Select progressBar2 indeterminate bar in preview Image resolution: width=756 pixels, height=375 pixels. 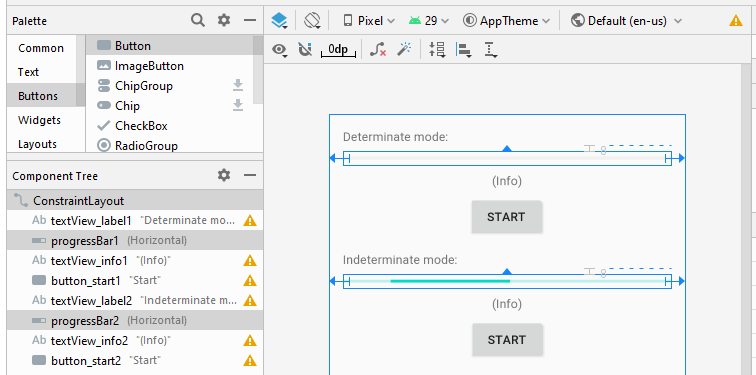pos(507,281)
